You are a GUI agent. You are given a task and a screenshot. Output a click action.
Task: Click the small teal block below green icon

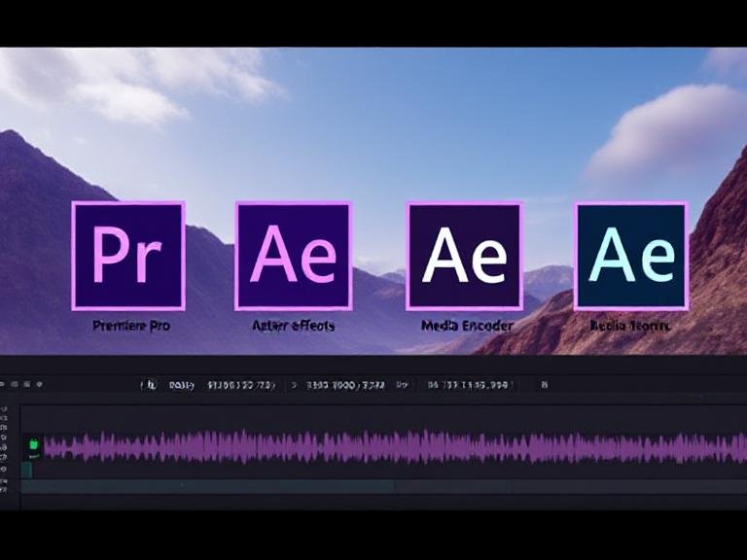pos(26,471)
